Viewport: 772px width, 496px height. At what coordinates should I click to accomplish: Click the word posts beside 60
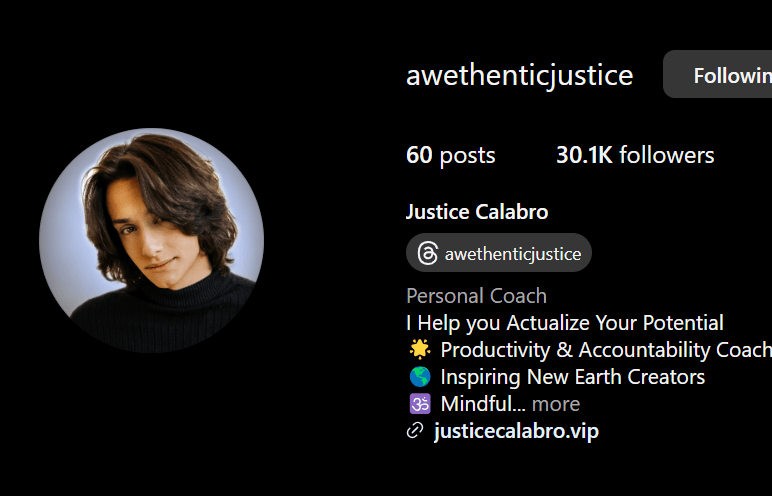[467, 156]
